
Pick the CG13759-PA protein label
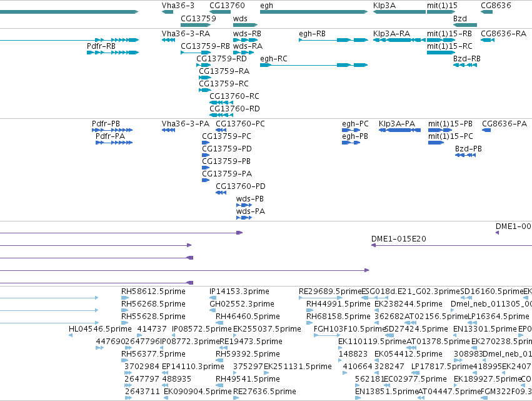click(x=227, y=174)
